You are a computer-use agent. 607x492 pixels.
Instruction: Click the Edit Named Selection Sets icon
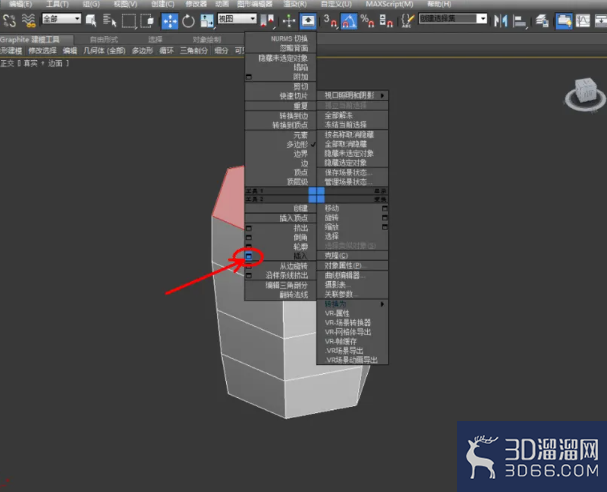(407, 21)
